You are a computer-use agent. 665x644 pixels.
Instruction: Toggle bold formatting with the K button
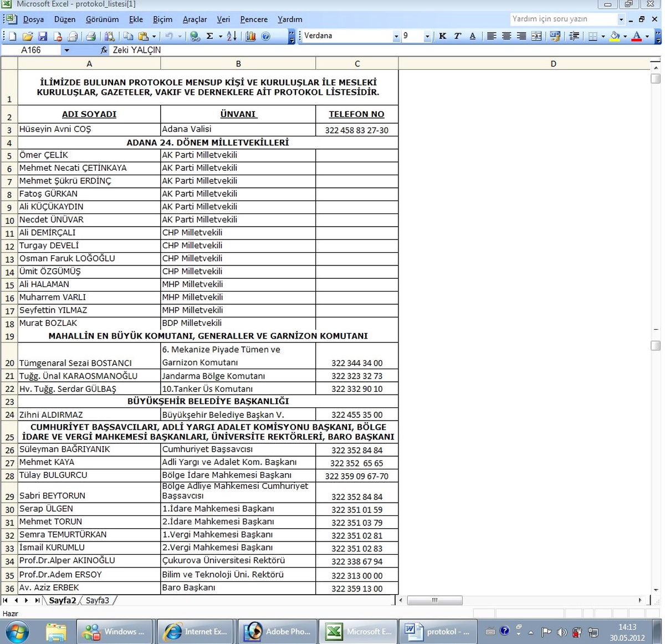coord(442,36)
